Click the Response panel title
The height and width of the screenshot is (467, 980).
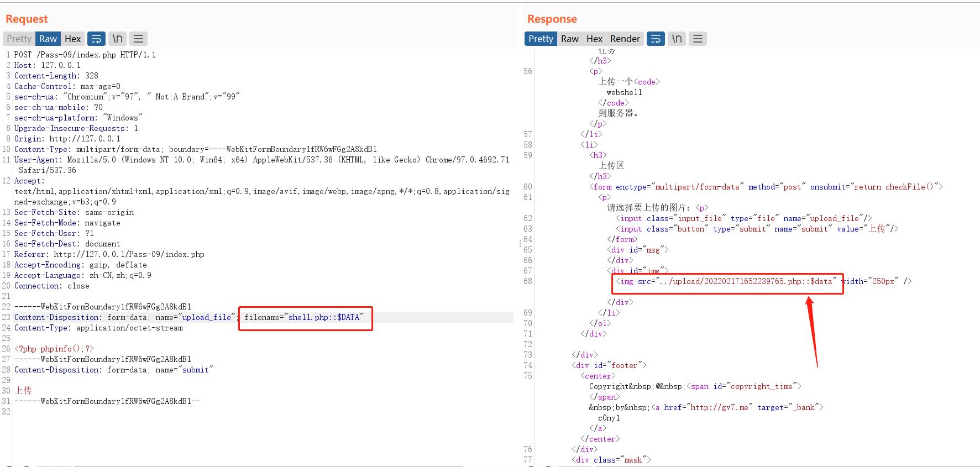click(x=552, y=19)
